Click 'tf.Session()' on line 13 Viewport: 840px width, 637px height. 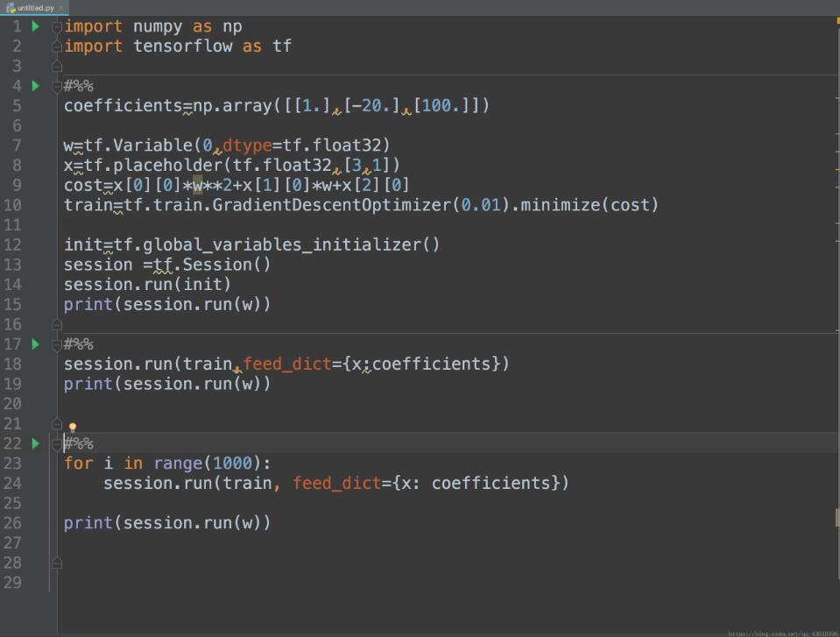coord(212,265)
